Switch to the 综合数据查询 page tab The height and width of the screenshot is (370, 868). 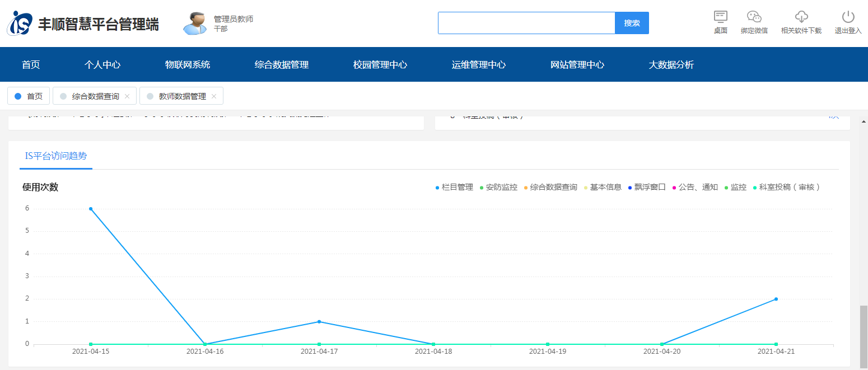[x=95, y=96]
